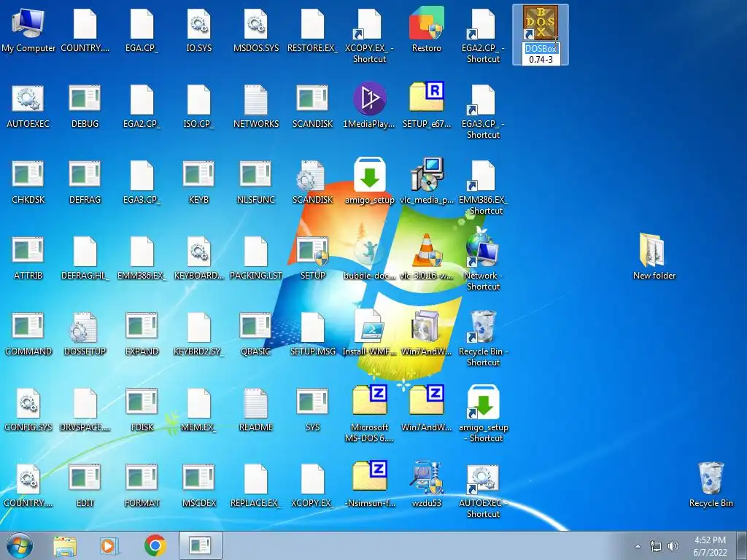The image size is (747, 560).
Task: Select the bubble-doc desktop icon
Action: point(370,251)
